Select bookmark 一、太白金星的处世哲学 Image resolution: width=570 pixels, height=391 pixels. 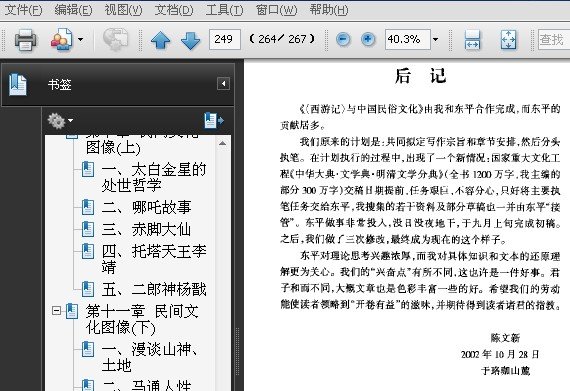coord(154,177)
